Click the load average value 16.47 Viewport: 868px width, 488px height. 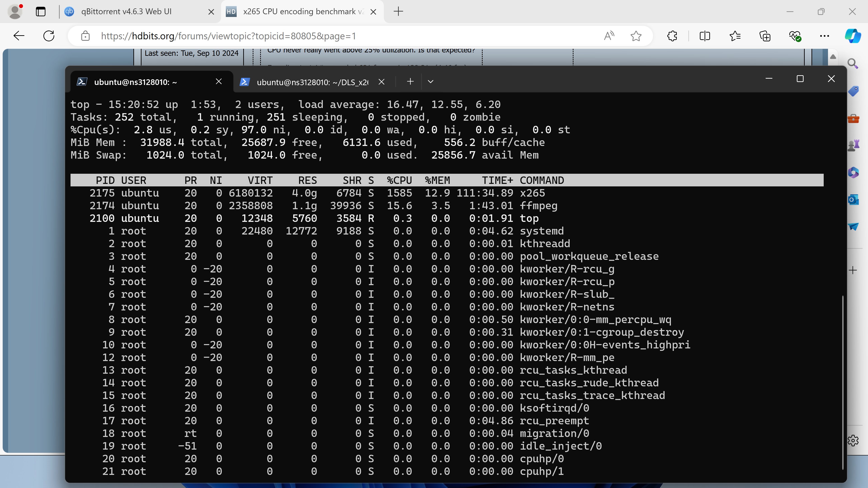click(403, 104)
